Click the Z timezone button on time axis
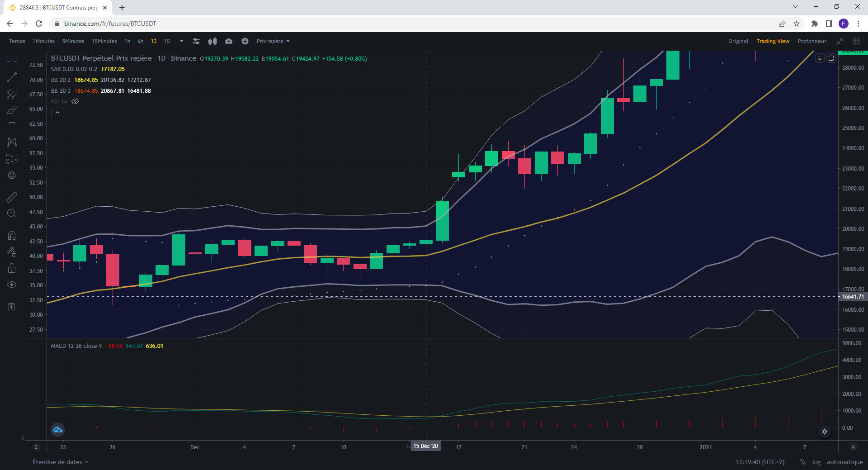This screenshot has height=470, width=868. click(36, 447)
